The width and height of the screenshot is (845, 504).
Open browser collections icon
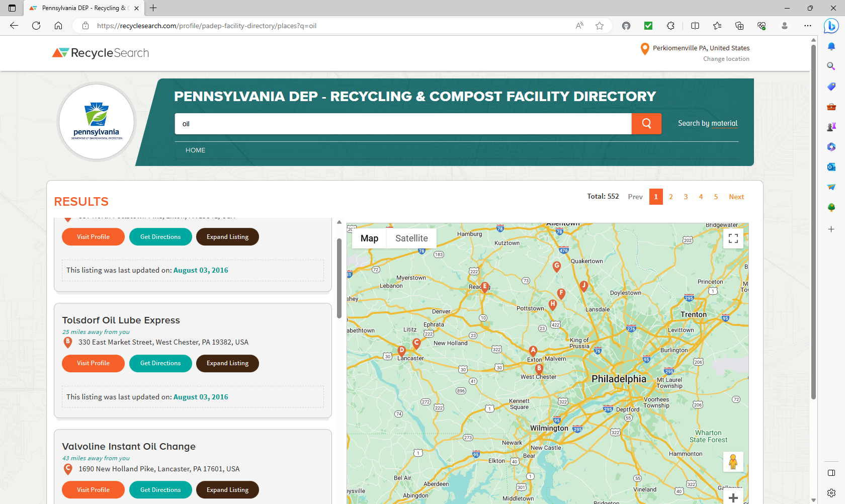pyautogui.click(x=739, y=26)
